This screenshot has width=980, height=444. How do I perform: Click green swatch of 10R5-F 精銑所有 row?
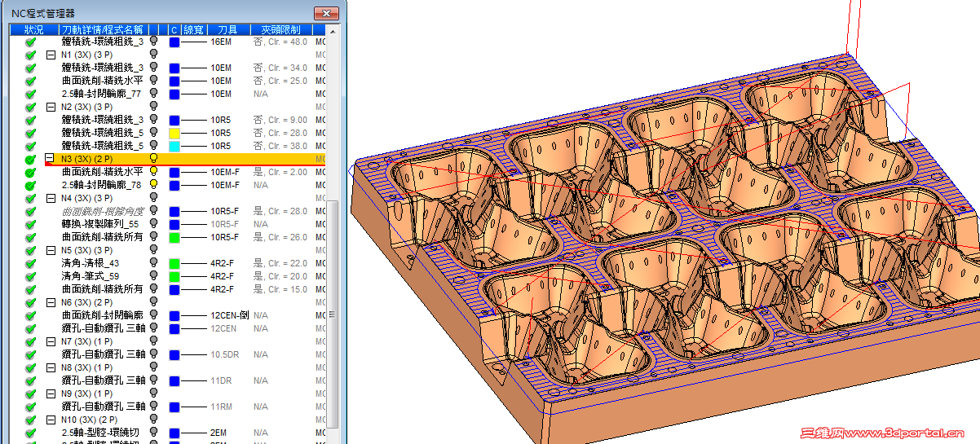coord(174,237)
